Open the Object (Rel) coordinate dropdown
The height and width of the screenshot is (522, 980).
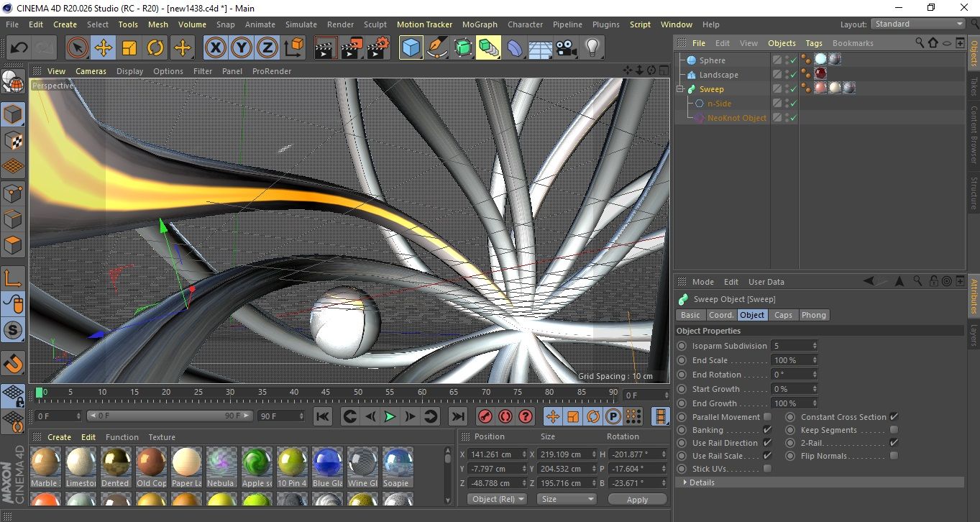497,499
